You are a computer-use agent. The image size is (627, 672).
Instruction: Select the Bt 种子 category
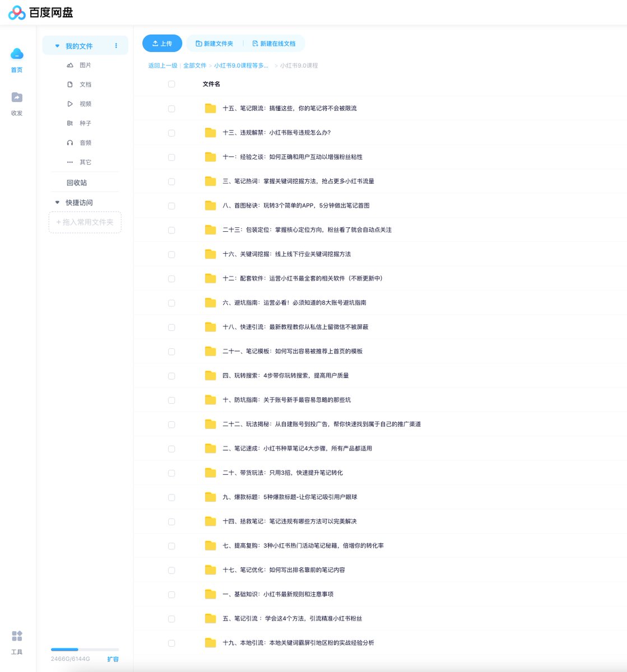78,123
